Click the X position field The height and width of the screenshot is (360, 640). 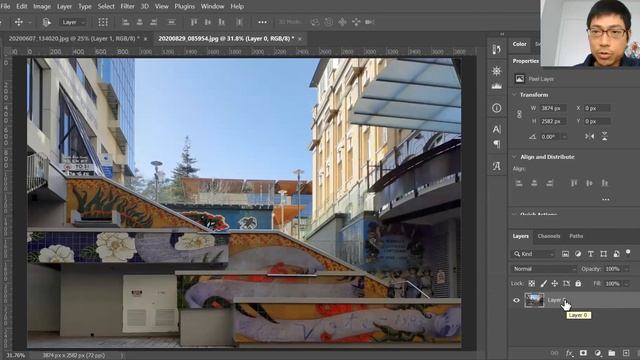pyautogui.click(x=597, y=108)
